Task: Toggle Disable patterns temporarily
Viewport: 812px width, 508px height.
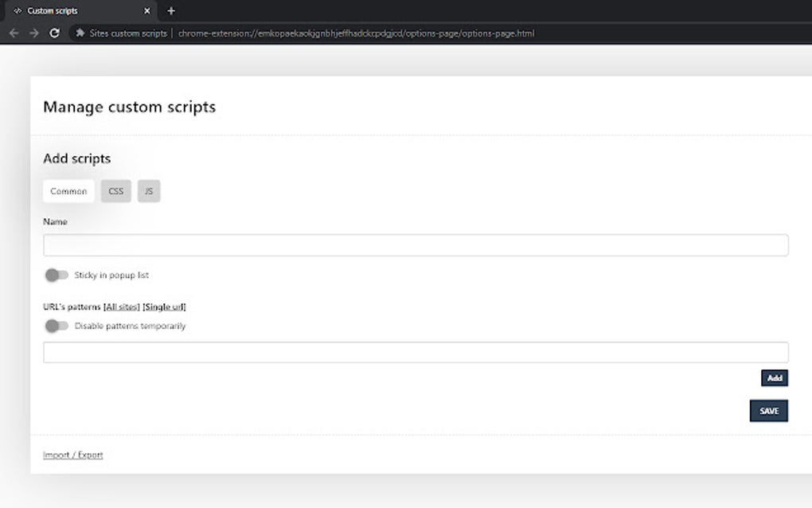Action: 57,326
